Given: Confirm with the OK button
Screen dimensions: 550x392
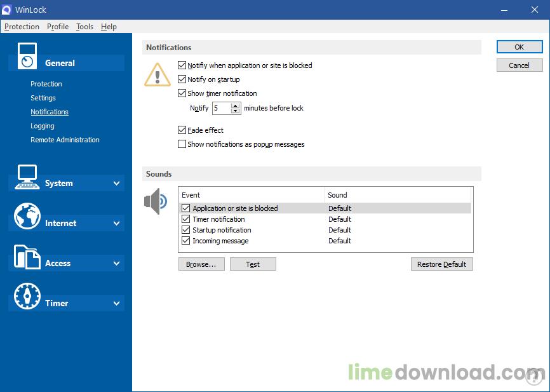Looking at the screenshot, I should 520,47.
